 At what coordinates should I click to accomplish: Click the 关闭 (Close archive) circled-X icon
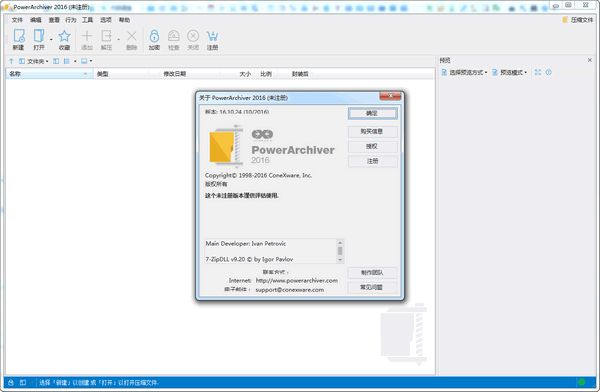coord(193,36)
